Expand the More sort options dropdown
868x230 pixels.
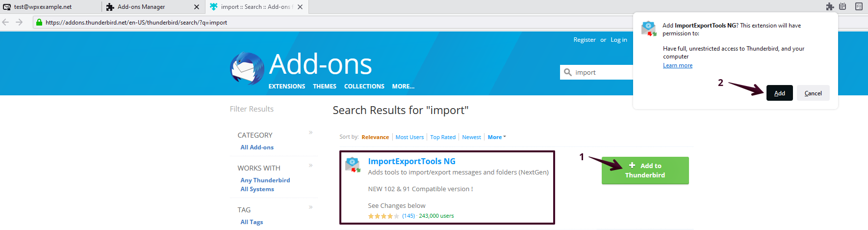click(497, 137)
